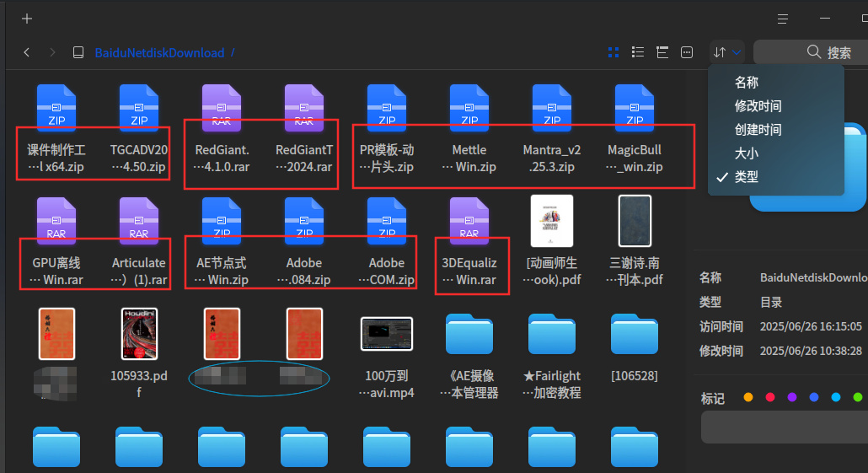Switch to list view
This screenshot has height=473, width=868.
click(638, 52)
